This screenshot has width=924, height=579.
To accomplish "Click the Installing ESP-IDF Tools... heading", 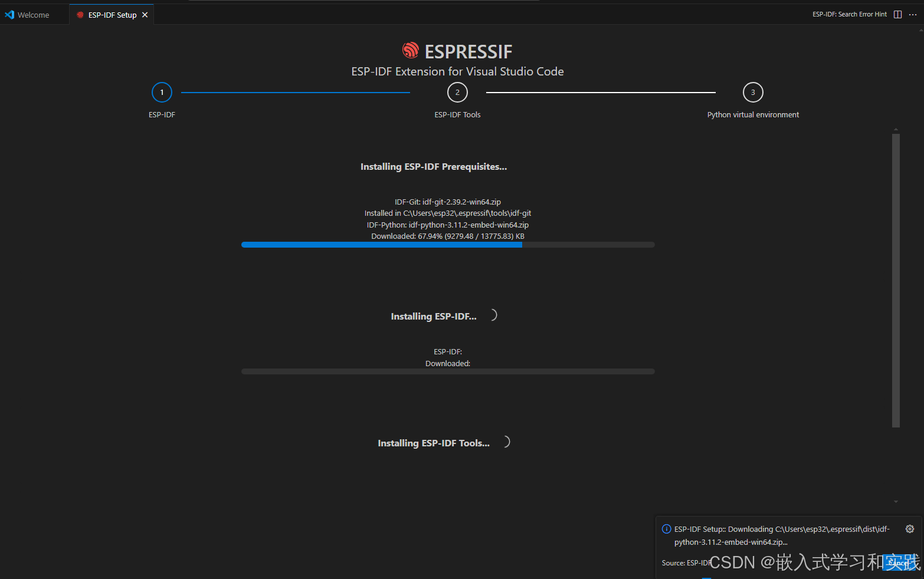I will [434, 443].
